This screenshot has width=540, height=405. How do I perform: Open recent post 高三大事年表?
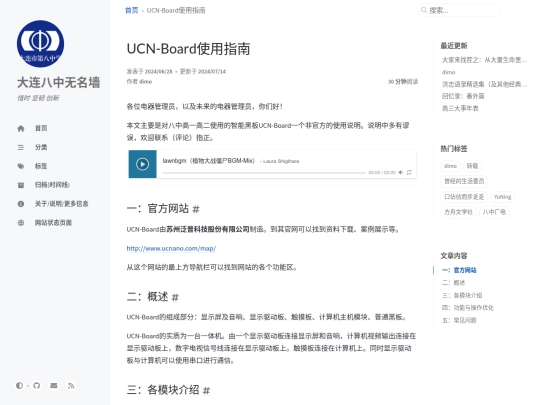(x=460, y=108)
